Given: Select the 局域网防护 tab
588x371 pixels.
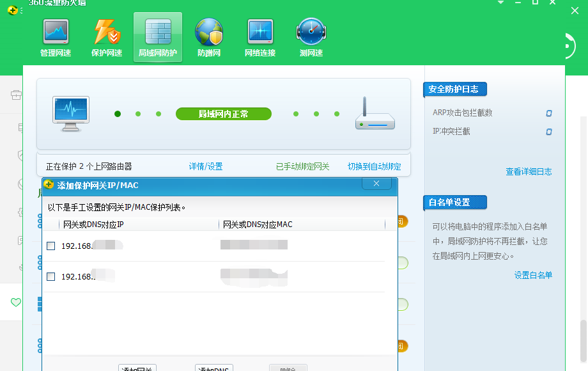Looking at the screenshot, I should [158, 37].
